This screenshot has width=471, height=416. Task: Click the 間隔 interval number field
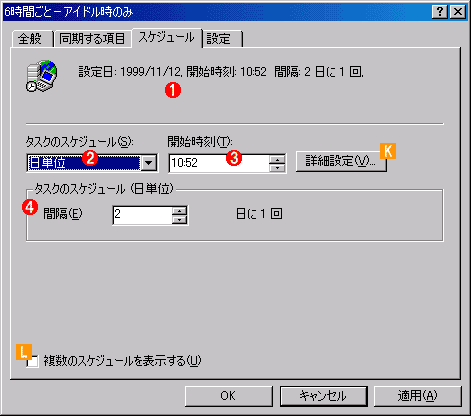coord(142,215)
